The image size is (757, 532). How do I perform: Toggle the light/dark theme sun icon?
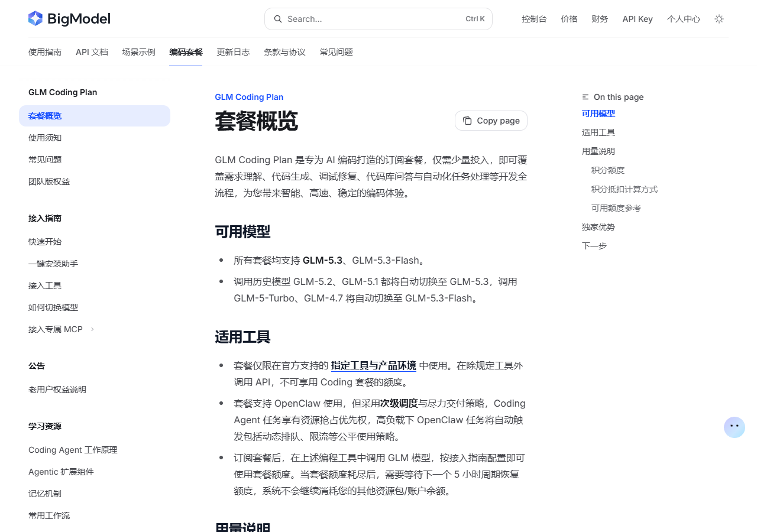tap(719, 19)
